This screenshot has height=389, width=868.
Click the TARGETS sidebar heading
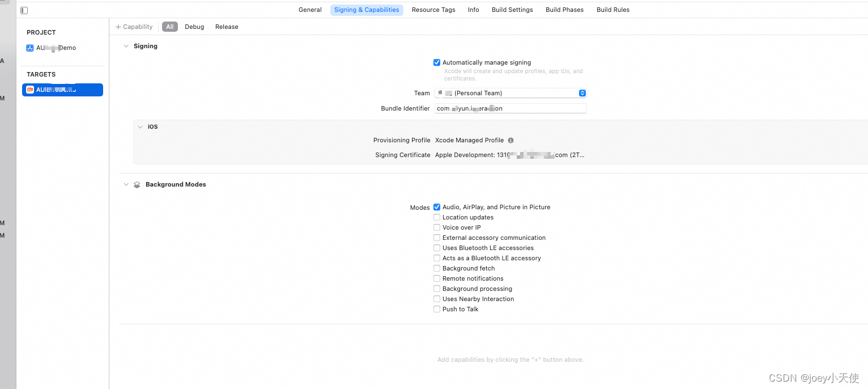[41, 74]
